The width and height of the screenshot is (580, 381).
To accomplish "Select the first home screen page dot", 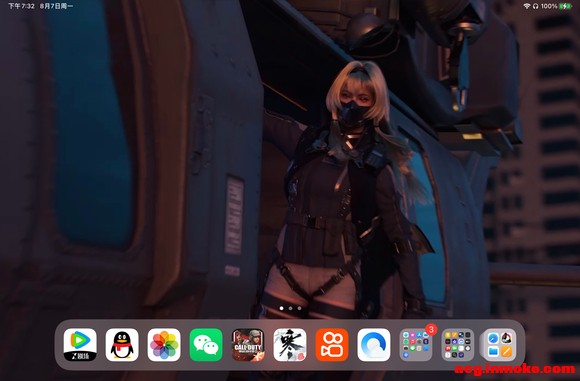I will (281, 308).
